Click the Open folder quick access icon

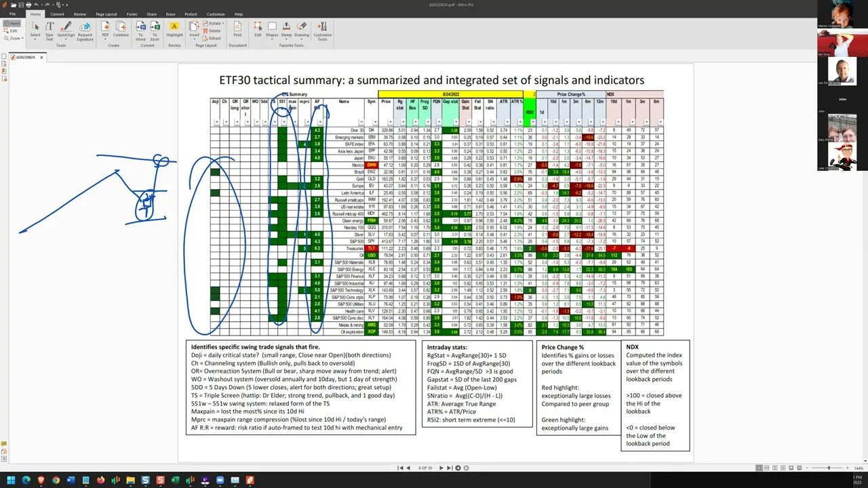(14, 4)
